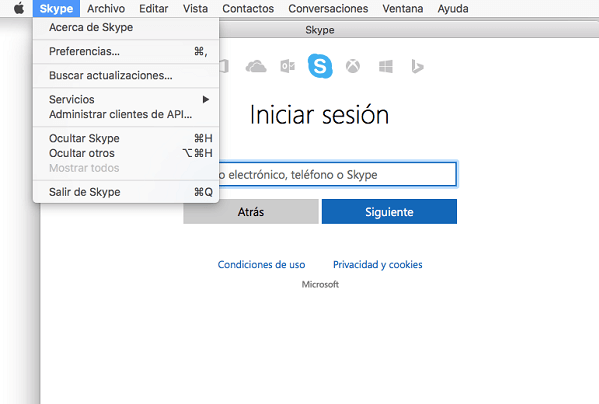Click the blue Skype logo icon
This screenshot has height=404, width=599.
(x=320, y=66)
